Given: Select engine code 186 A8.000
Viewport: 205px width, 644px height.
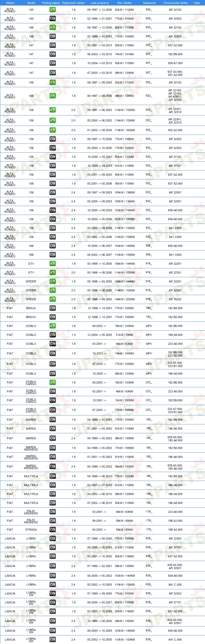Looking at the screenshot, I should click(175, 503).
